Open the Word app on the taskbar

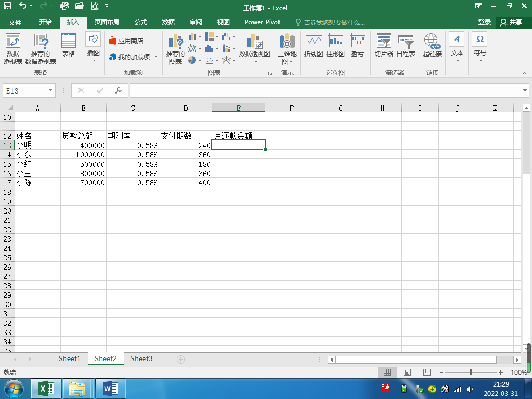click(x=110, y=389)
